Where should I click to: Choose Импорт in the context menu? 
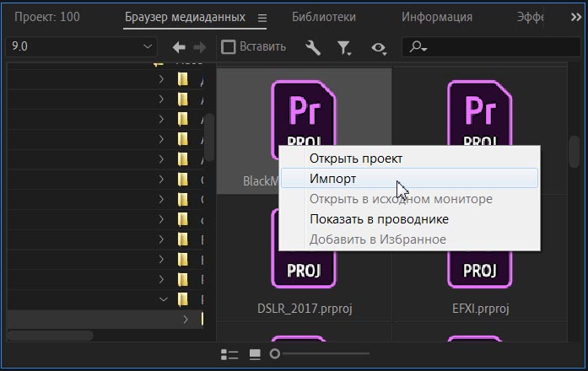(x=409, y=179)
